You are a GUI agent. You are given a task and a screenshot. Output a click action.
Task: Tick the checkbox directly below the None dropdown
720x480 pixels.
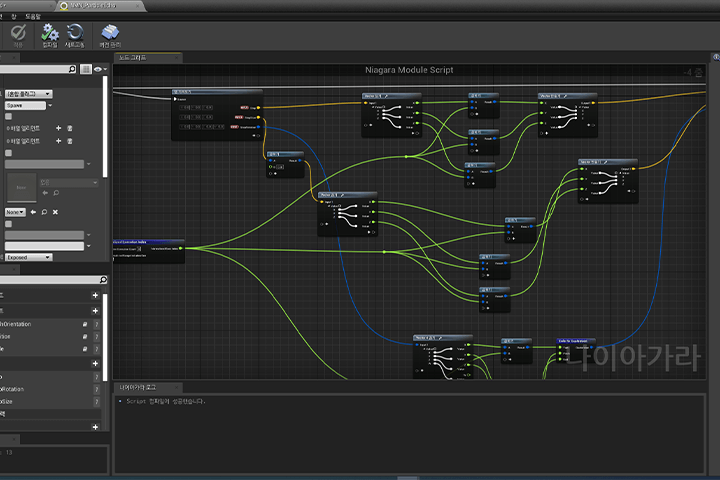8,224
